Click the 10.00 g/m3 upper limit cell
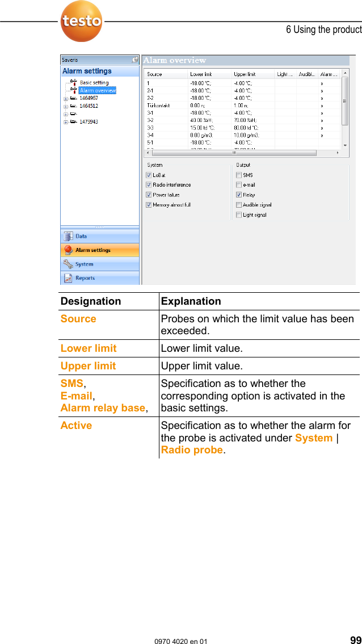362x644 pixels. point(252,135)
